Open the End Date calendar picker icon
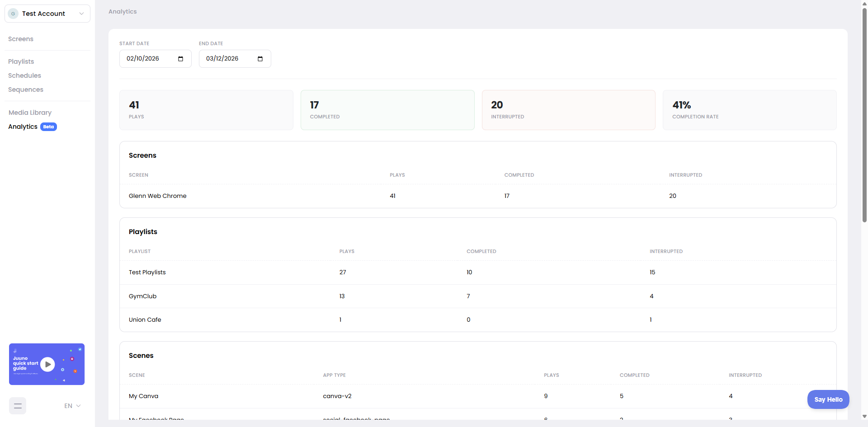Viewport: 868px width, 427px height. (260, 59)
